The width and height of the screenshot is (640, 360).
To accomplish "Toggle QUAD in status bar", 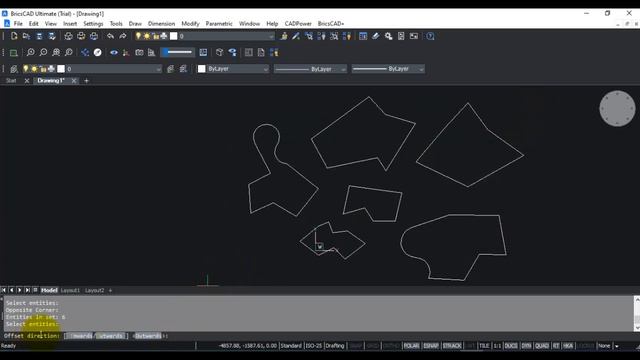I will click(x=542, y=346).
